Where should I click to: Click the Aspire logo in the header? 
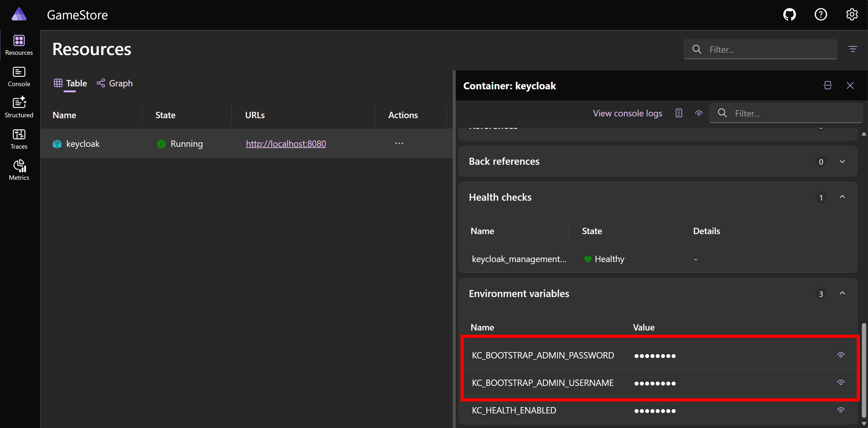(x=19, y=14)
